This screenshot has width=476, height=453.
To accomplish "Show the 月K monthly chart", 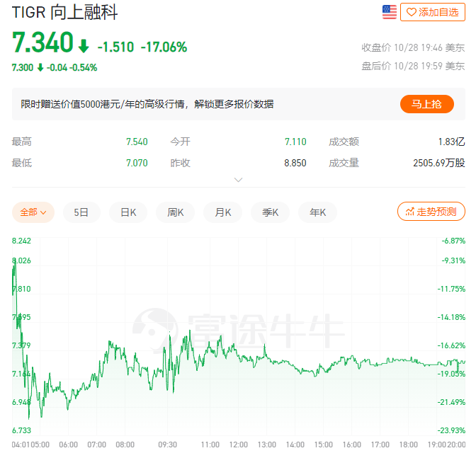I will pos(223,212).
